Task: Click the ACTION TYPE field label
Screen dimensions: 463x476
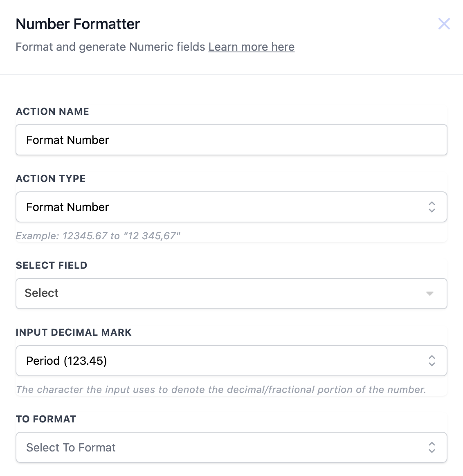Action: coord(51,179)
